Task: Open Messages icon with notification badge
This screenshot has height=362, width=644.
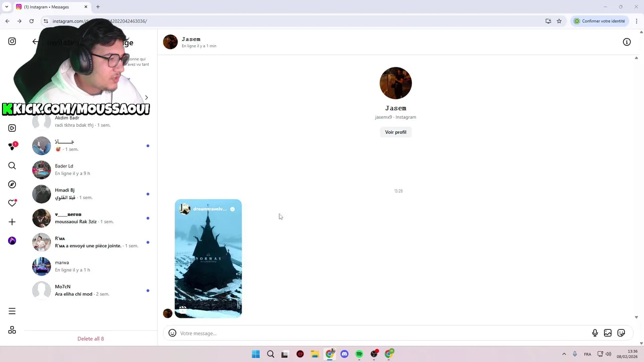Action: click(x=12, y=147)
